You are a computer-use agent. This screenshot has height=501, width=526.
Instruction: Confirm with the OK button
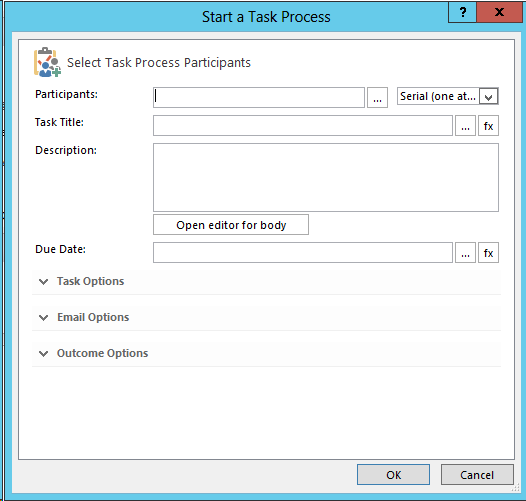(x=393, y=475)
